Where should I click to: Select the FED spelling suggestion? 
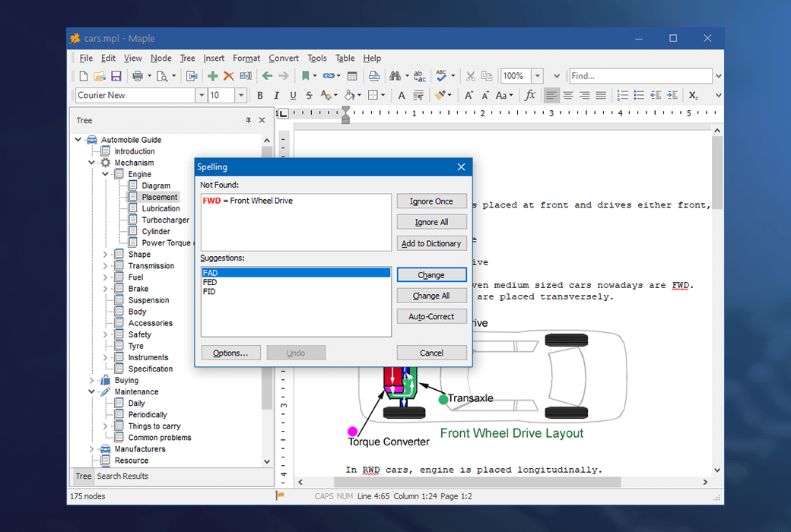[296, 283]
